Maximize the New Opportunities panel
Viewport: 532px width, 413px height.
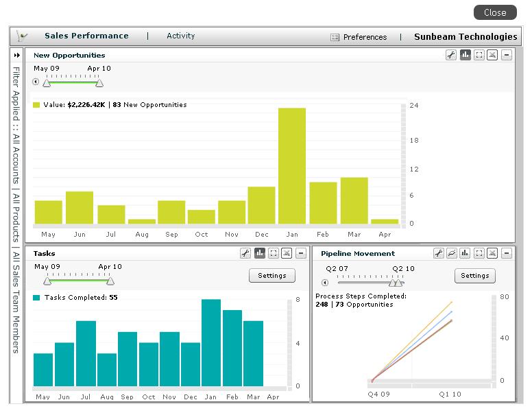tap(479, 56)
